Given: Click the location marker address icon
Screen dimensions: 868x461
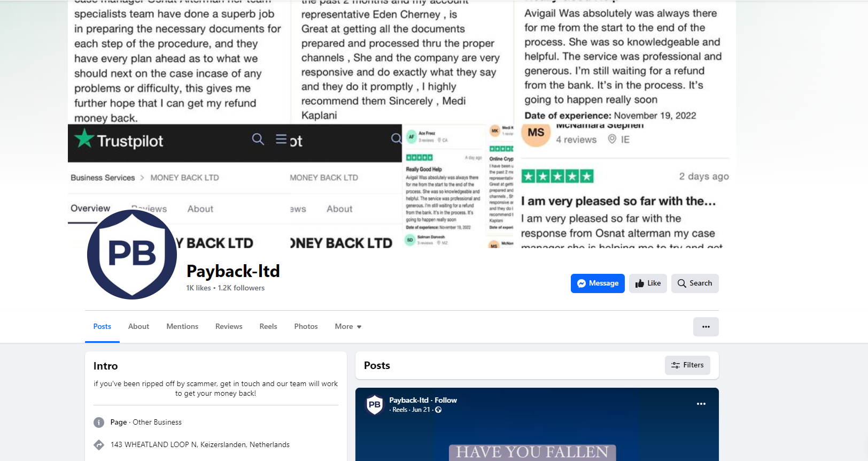Looking at the screenshot, I should pos(99,445).
